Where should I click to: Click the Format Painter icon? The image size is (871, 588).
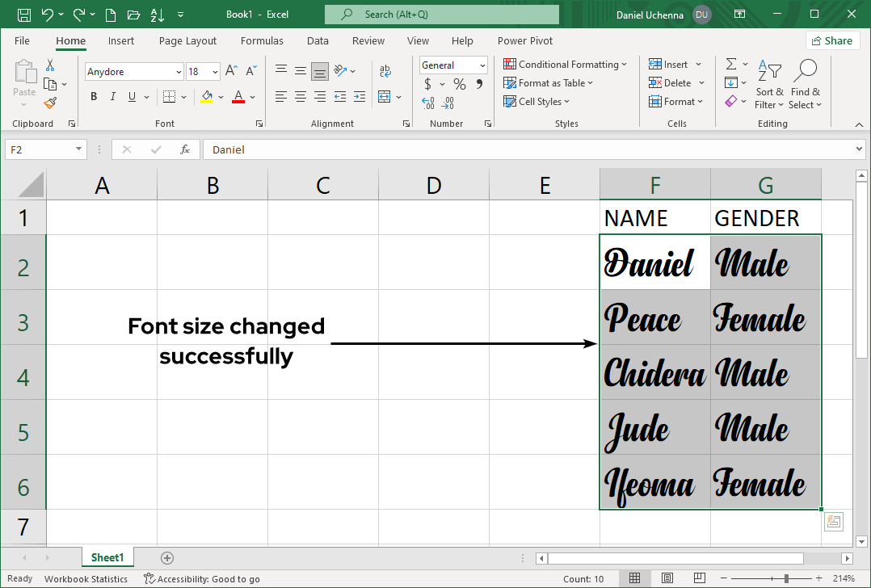50,103
